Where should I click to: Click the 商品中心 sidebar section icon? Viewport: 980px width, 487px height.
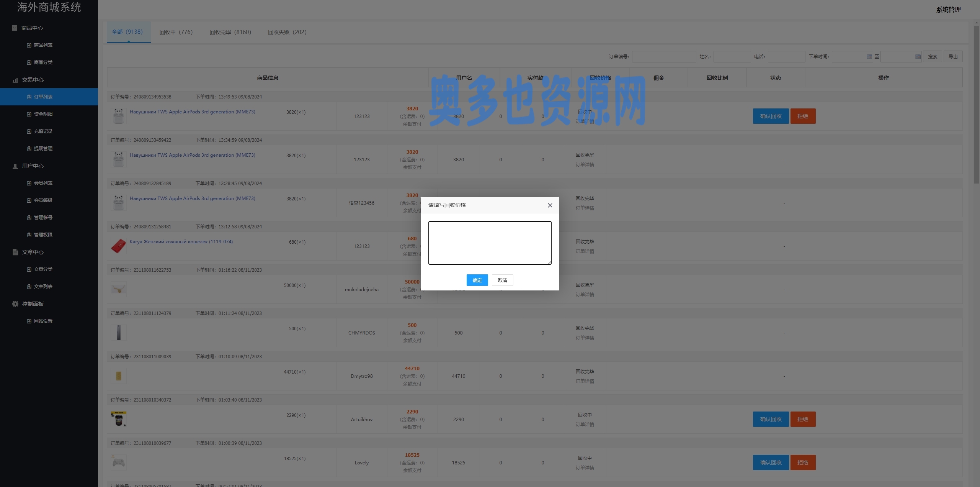tap(15, 28)
